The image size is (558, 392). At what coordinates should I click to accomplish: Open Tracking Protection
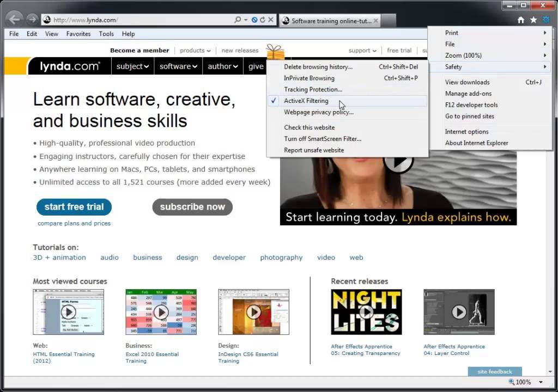pos(347,90)
